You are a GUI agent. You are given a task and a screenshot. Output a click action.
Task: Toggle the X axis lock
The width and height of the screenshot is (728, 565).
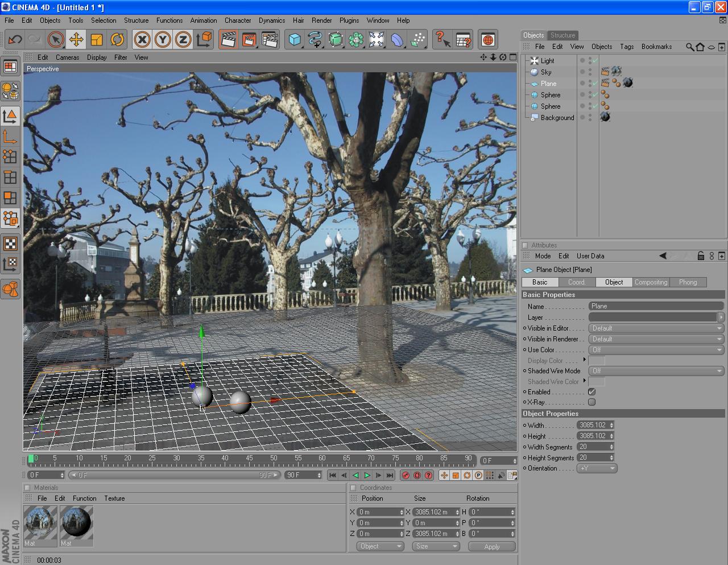[x=142, y=40]
